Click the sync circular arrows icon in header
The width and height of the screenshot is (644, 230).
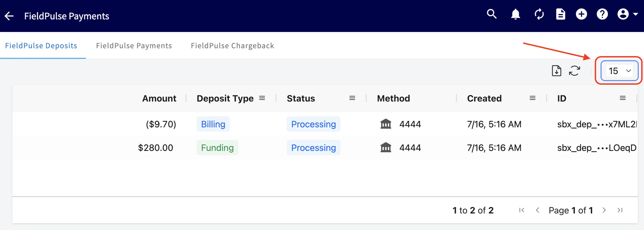(x=539, y=14)
